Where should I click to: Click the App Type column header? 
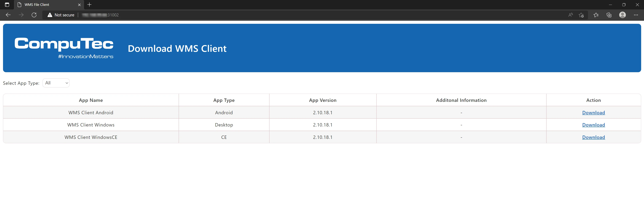(x=224, y=100)
